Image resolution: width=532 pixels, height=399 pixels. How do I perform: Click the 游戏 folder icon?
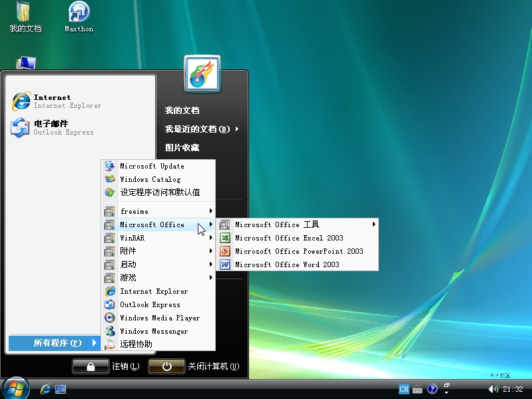110,278
